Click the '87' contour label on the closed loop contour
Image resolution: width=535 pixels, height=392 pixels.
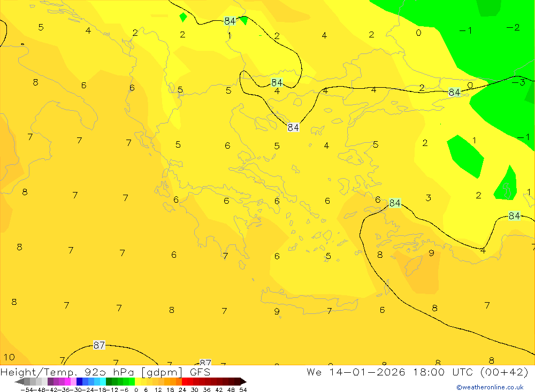point(99,345)
